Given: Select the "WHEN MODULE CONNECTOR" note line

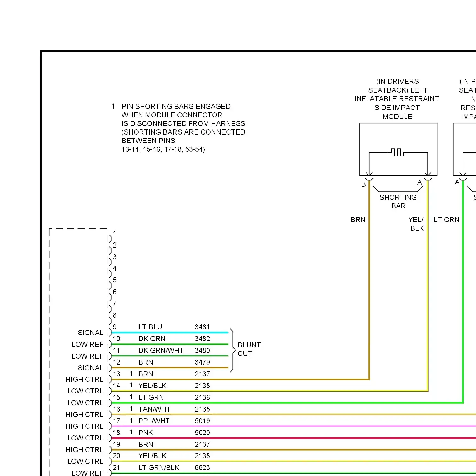Looking at the screenshot, I should [172, 115].
